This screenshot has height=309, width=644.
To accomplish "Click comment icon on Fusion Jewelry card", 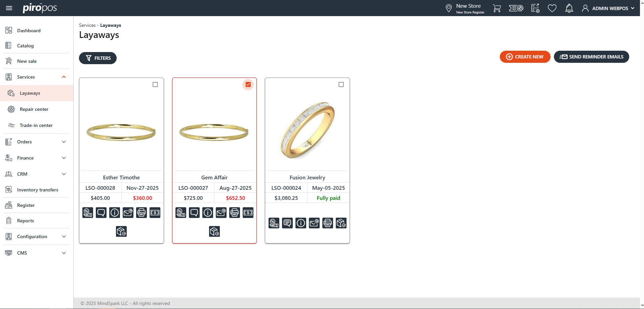I will pos(287,223).
